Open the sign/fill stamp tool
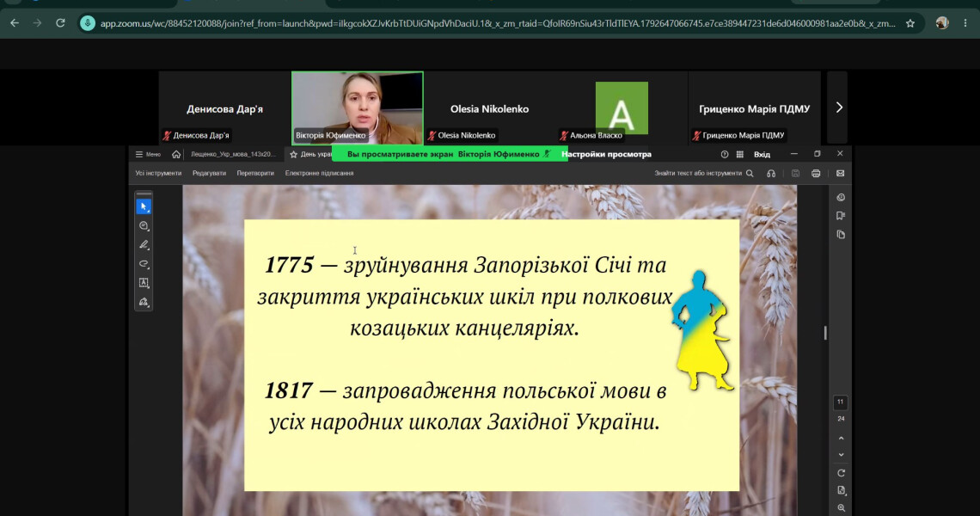This screenshot has height=516, width=980. pyautogui.click(x=144, y=302)
